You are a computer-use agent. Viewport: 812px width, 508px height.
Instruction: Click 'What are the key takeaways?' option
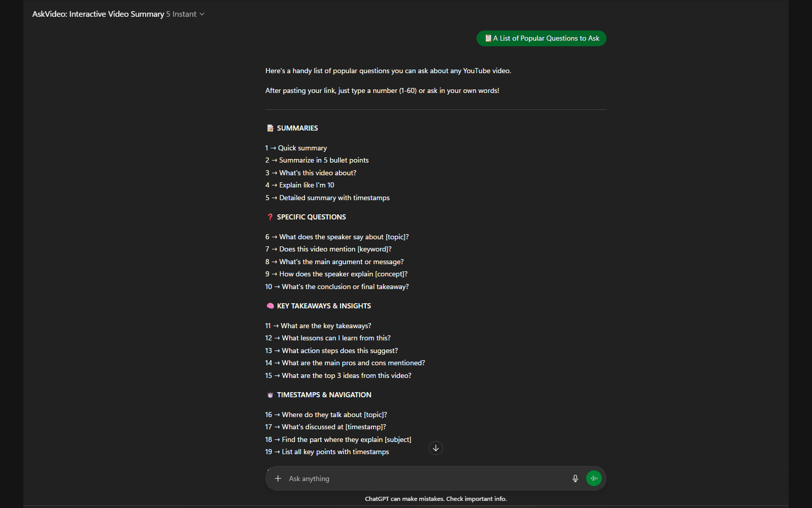pyautogui.click(x=318, y=325)
